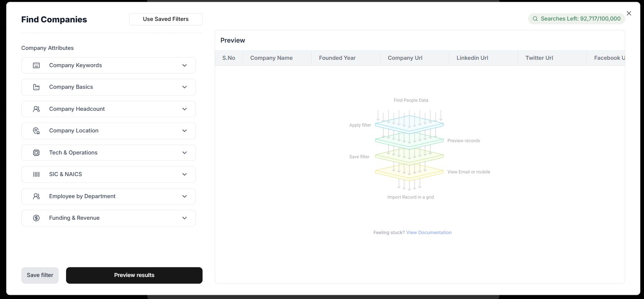This screenshot has width=644, height=299.
Task: Expand the Company Headcount chevron
Action: (x=185, y=109)
